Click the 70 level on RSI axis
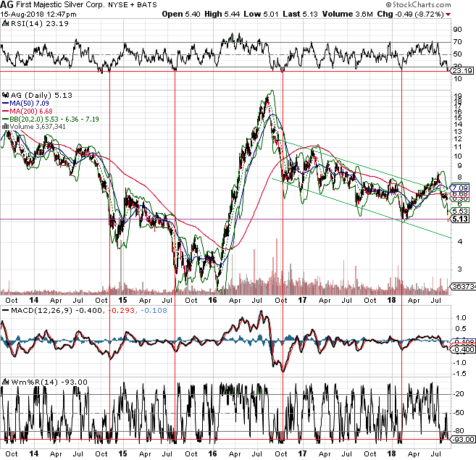Viewport: 476px width, 460px height. [x=457, y=42]
